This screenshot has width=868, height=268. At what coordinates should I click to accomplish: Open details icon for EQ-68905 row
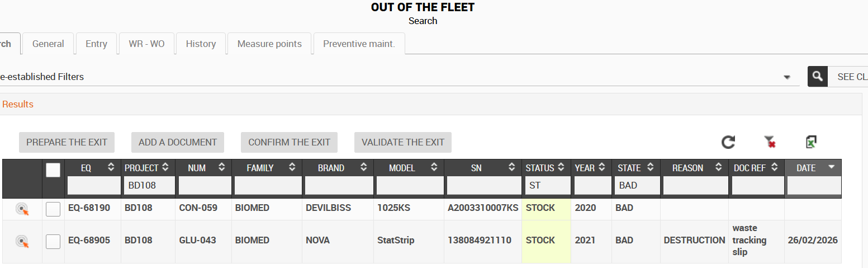22,242
